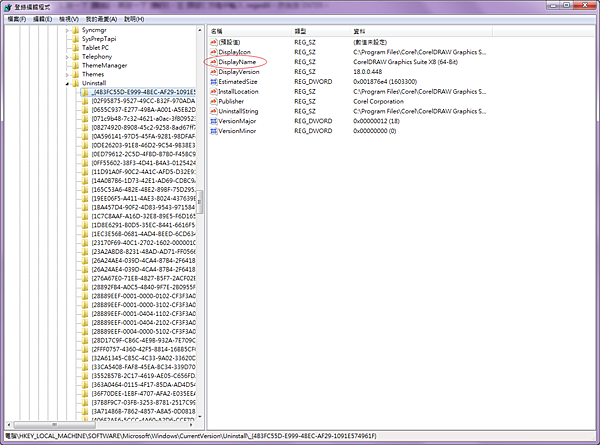
Task: Click the folder icon of Tablet PC key
Action: 75,47
